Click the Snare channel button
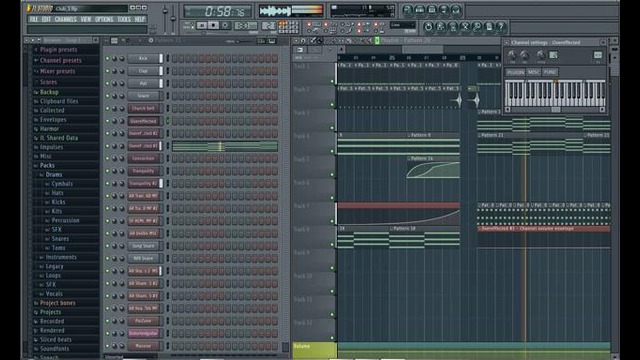The height and width of the screenshot is (360, 640). 143,96
